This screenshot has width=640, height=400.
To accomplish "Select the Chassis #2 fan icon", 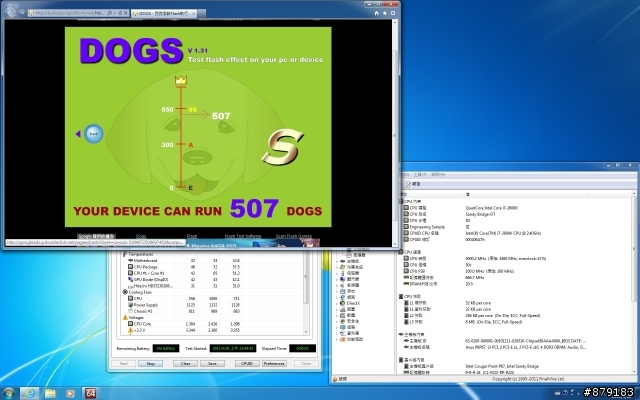I will point(130,311).
